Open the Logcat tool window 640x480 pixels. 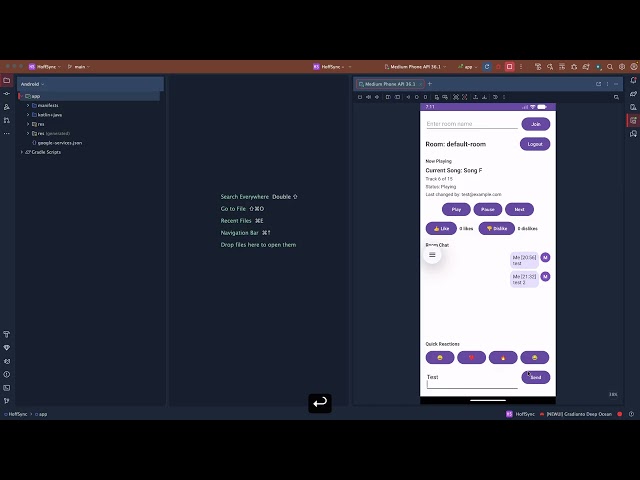7,361
